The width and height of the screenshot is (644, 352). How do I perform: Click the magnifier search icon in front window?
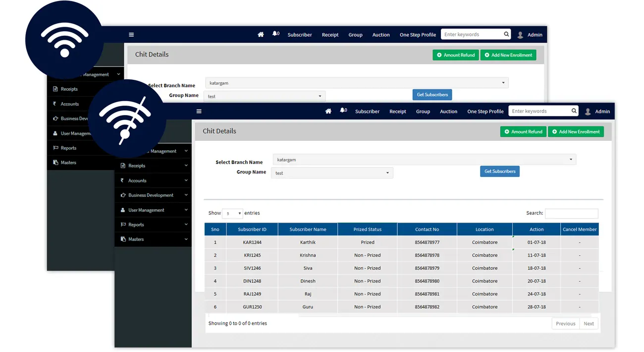(574, 111)
